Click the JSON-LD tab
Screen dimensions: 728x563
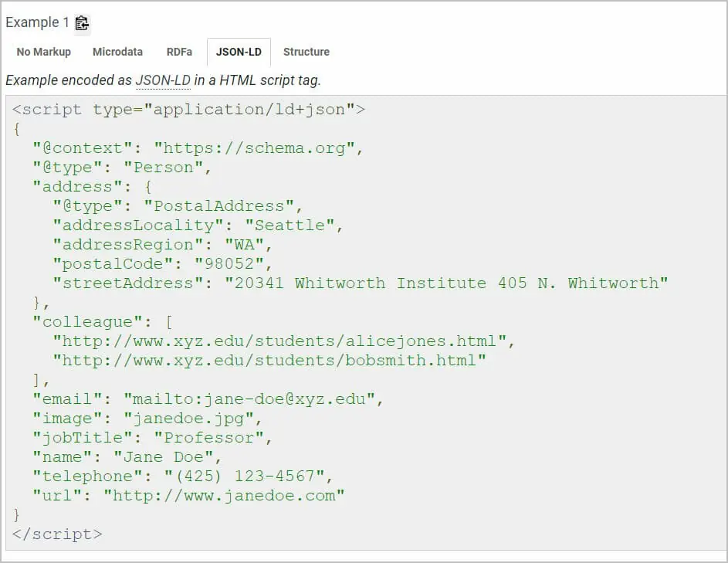[239, 52]
